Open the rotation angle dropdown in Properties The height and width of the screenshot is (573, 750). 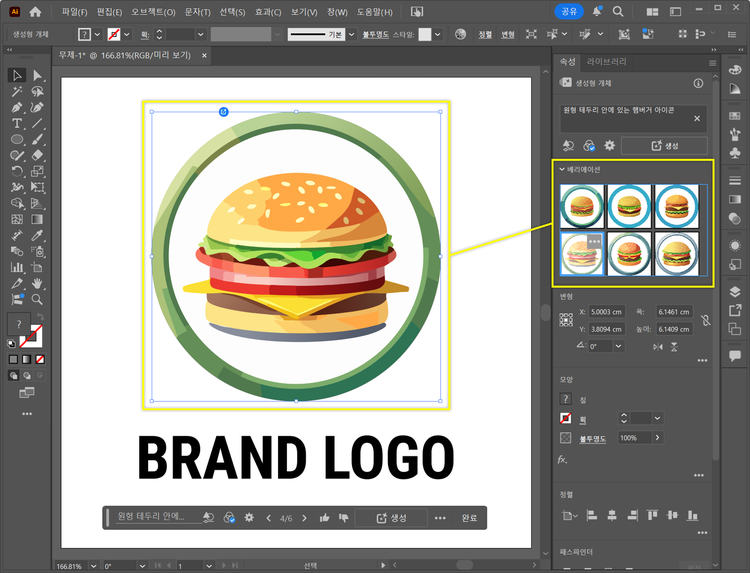618,346
